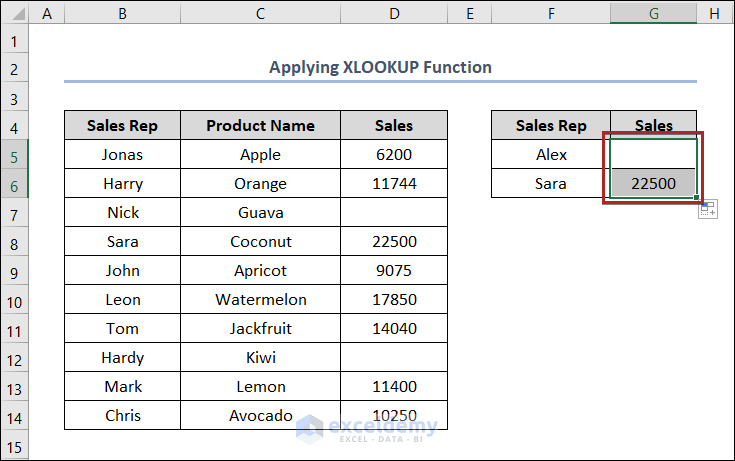Select the empty Sales cell for Kiwi
Image resolution: width=735 pixels, height=461 pixels.
point(394,358)
